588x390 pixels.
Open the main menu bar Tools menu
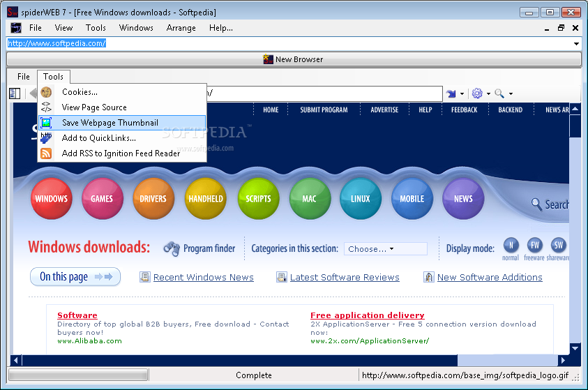[x=96, y=28]
